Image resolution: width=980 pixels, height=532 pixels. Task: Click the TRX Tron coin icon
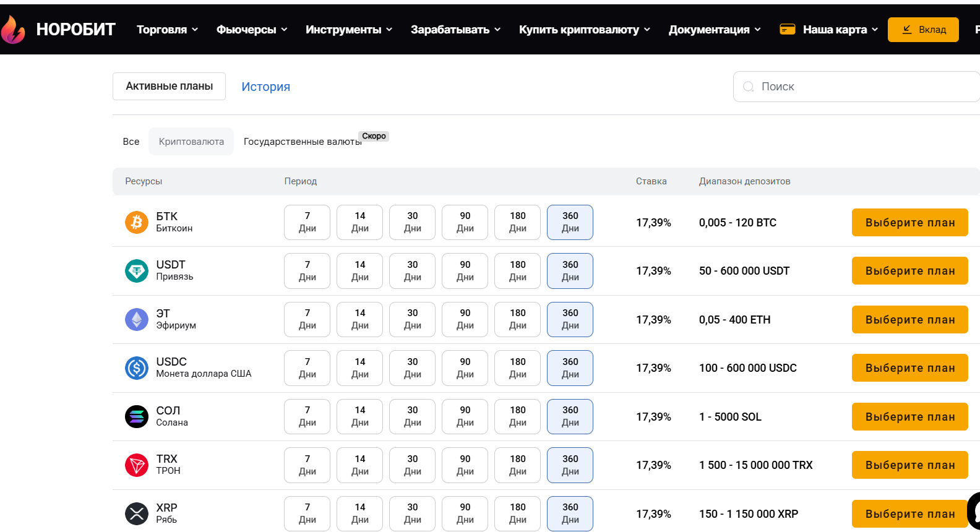point(137,465)
